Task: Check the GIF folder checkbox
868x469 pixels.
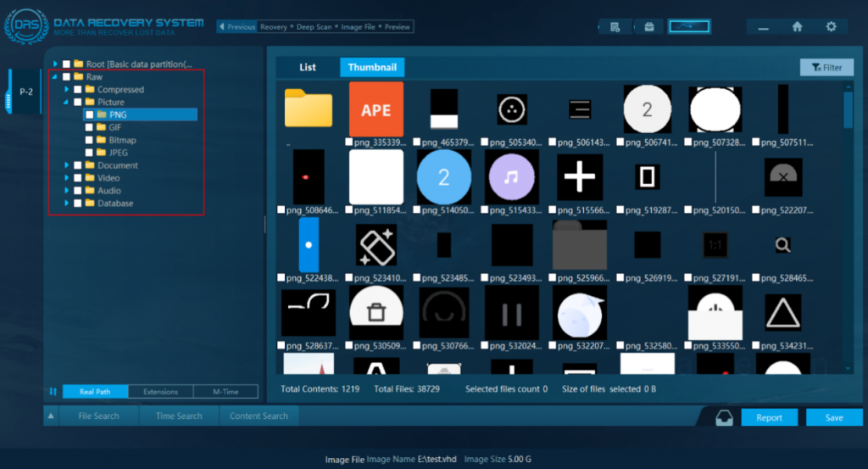Action: click(89, 128)
